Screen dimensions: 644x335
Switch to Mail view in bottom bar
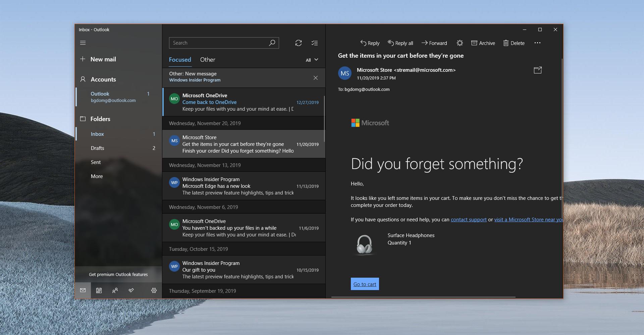83,290
